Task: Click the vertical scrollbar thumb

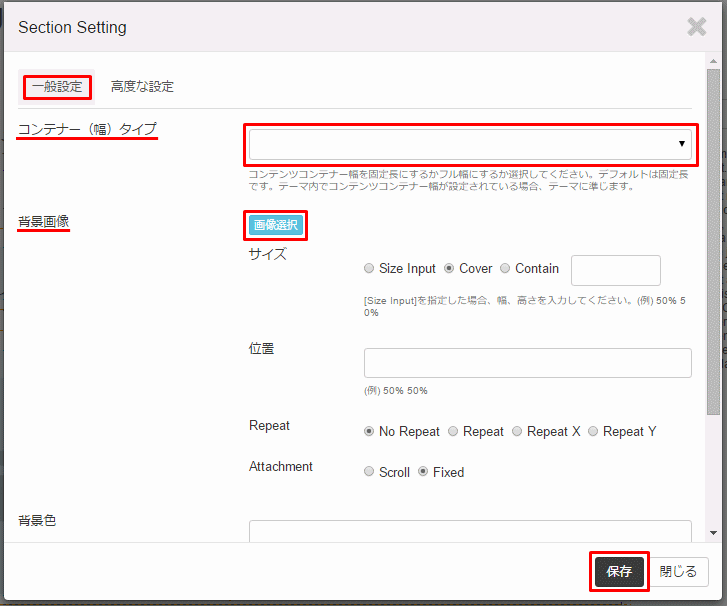Action: coord(713,242)
